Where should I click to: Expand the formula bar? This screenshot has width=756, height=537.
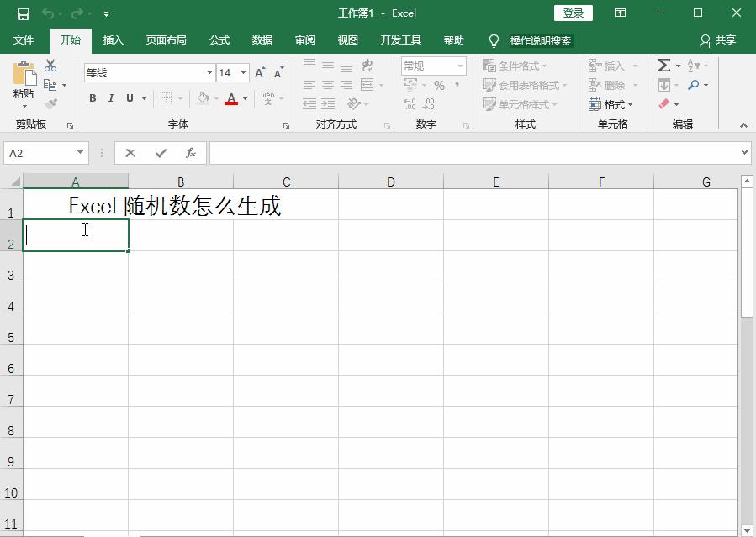point(745,153)
